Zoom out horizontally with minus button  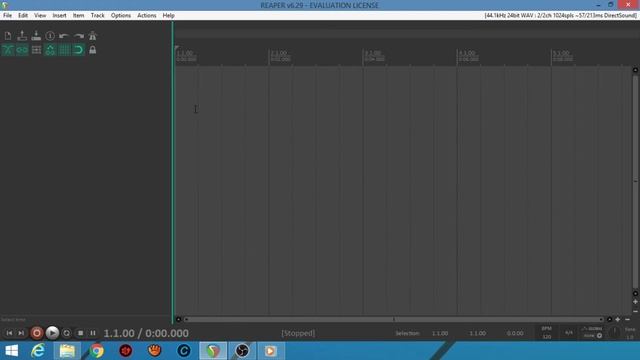(x=628, y=320)
